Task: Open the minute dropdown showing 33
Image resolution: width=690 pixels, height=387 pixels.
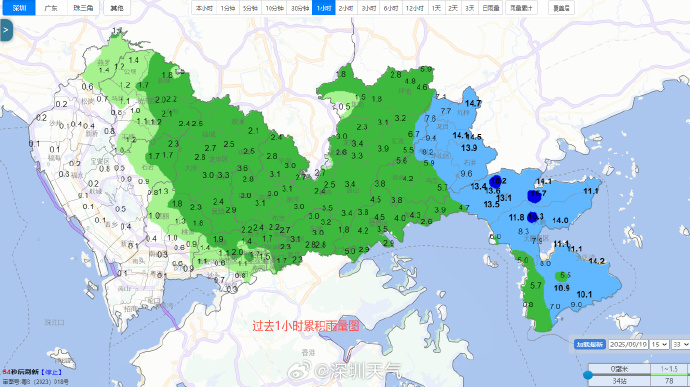Action: coord(680,344)
